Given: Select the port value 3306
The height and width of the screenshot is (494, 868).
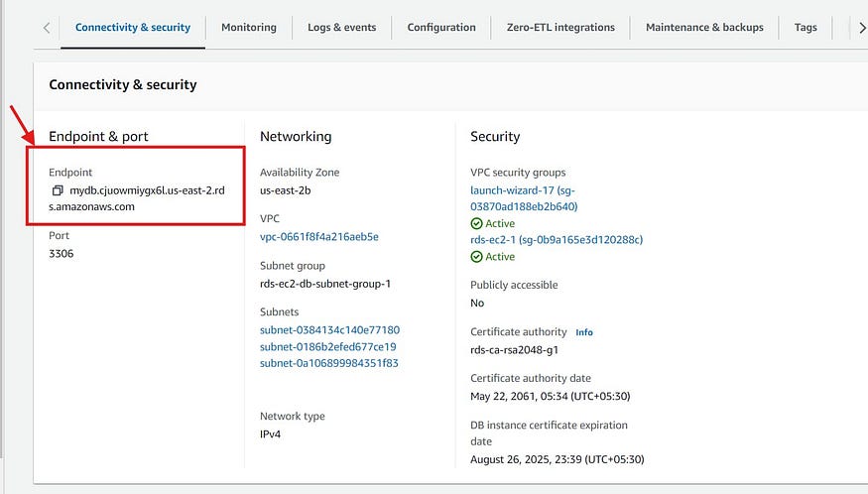Looking at the screenshot, I should (x=61, y=254).
